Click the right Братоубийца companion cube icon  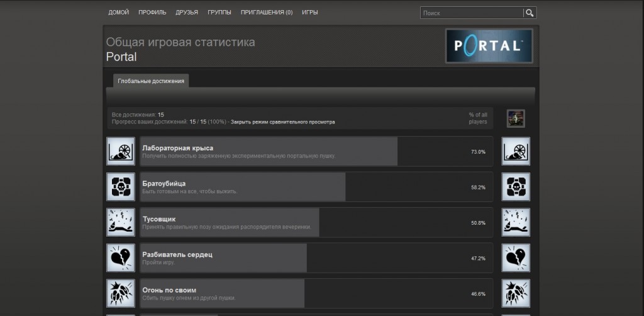[x=516, y=187]
